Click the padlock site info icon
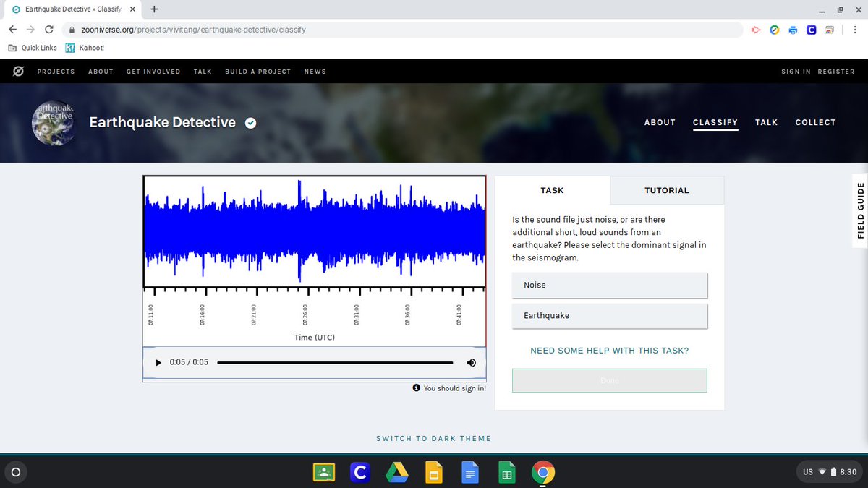Image resolution: width=868 pixels, height=488 pixels. tap(71, 30)
